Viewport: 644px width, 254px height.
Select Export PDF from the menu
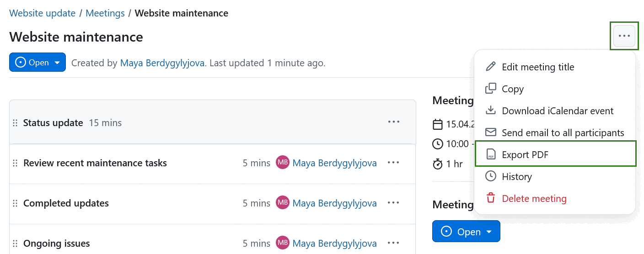coord(525,154)
